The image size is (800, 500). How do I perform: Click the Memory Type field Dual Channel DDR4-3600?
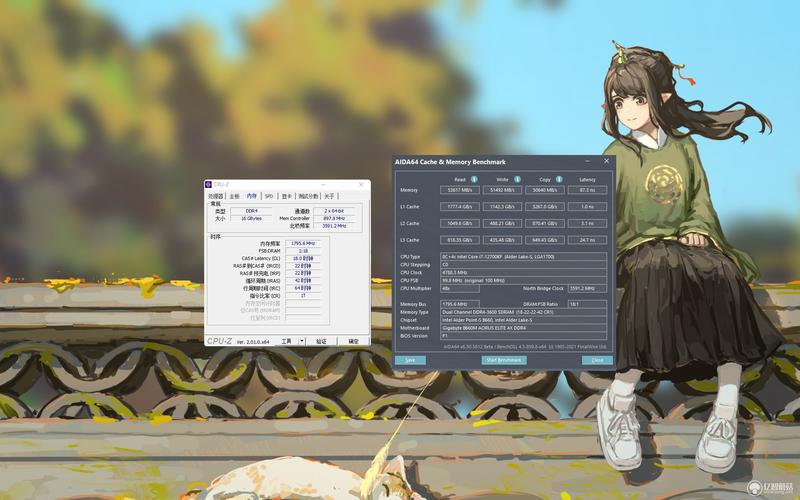coord(523,312)
